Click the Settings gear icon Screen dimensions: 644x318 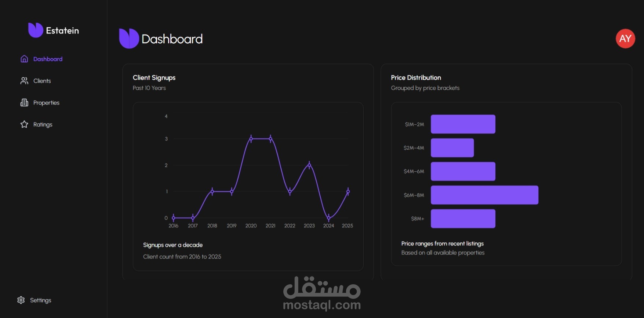(21, 300)
